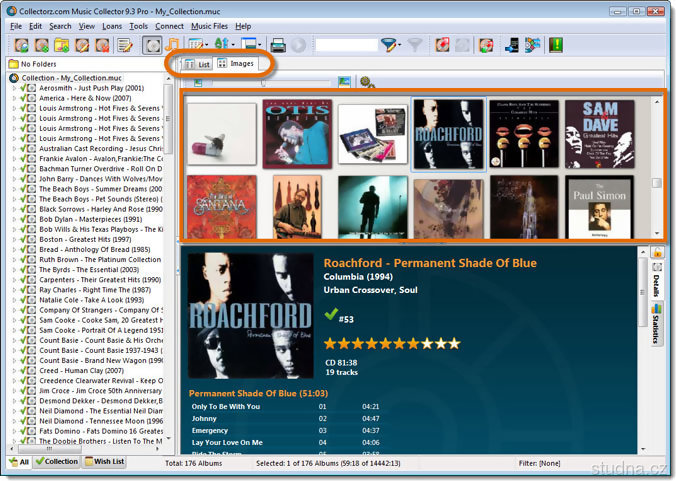Open the File menu
The width and height of the screenshot is (676, 481).
click(x=16, y=26)
